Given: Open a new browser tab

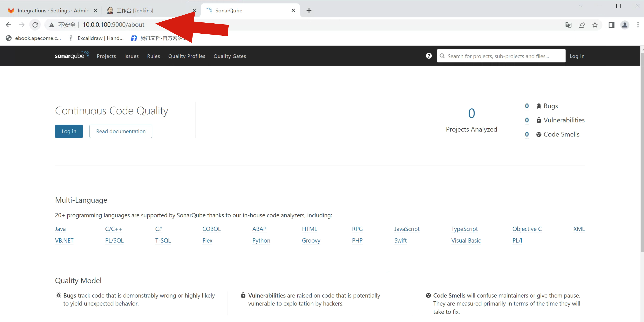Looking at the screenshot, I should click(x=309, y=10).
